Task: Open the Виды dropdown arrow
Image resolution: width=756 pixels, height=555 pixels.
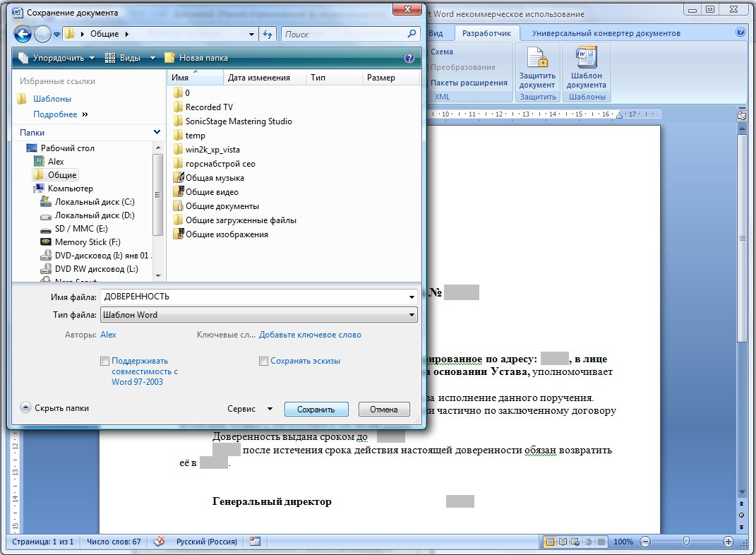Action: pos(153,58)
